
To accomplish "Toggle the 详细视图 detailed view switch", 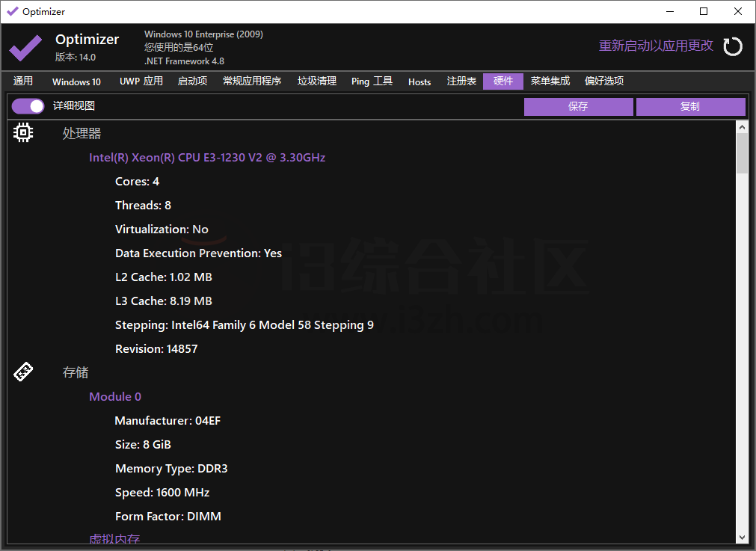I will coord(28,106).
